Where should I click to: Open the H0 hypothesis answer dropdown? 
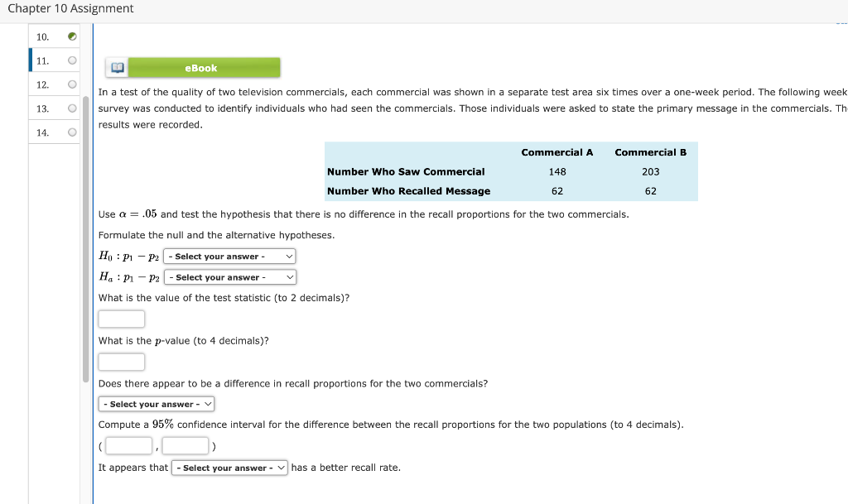[229, 256]
